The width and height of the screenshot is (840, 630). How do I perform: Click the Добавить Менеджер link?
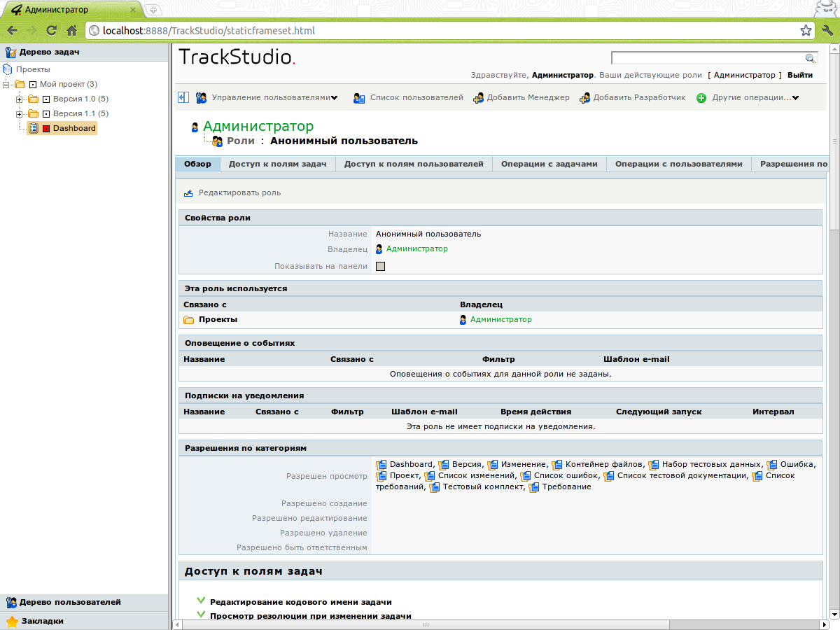click(x=528, y=98)
